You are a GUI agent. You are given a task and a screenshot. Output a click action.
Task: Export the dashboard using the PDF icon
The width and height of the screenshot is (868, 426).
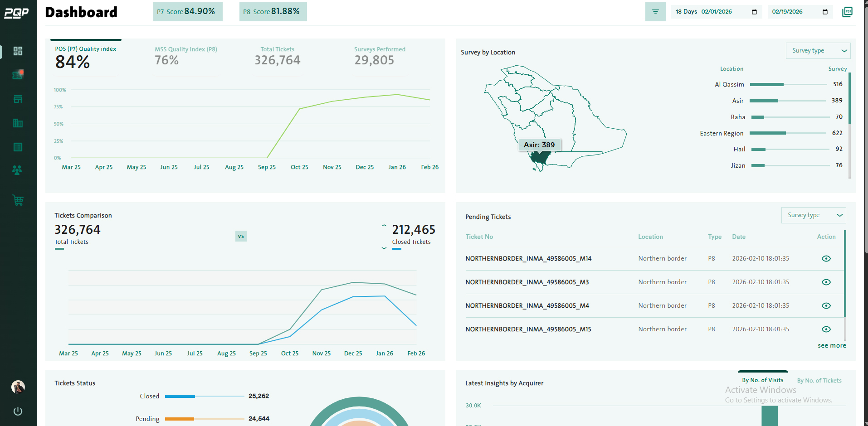point(848,12)
